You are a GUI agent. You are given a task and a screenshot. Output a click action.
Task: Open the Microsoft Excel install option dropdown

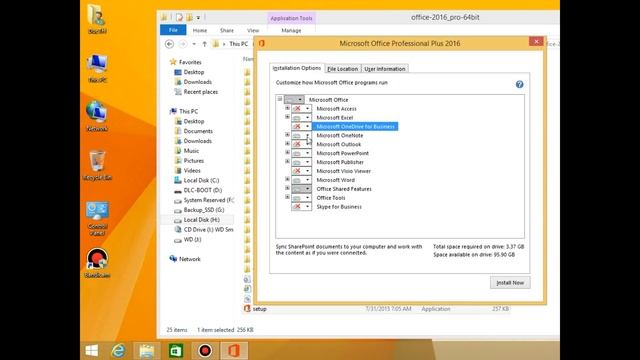(302, 118)
